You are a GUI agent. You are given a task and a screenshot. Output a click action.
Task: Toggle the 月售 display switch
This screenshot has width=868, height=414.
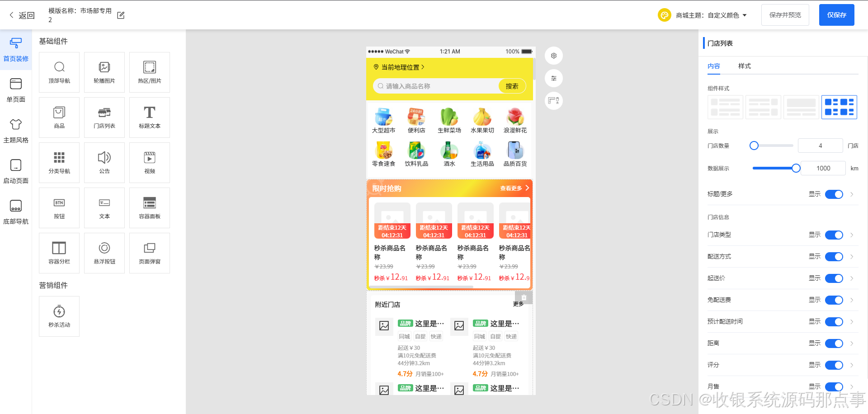[834, 387]
